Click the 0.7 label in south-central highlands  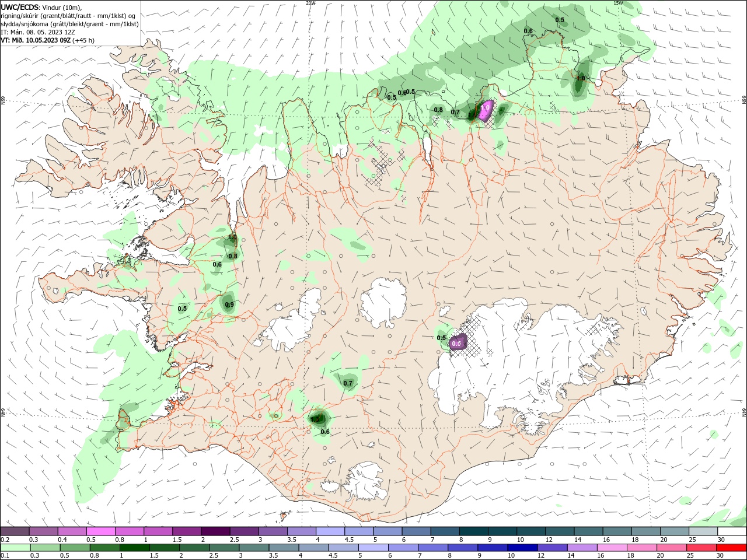pyautogui.click(x=348, y=383)
